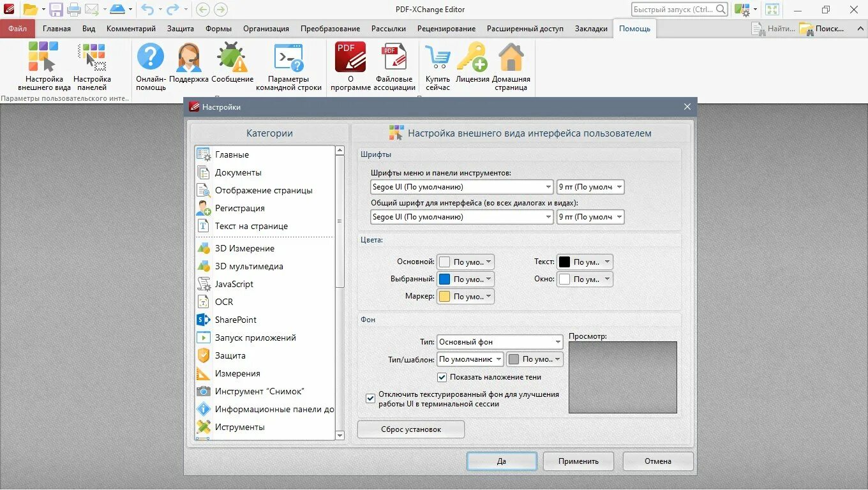Open the gray background template color picker
The width and height of the screenshot is (868, 490).
535,359
